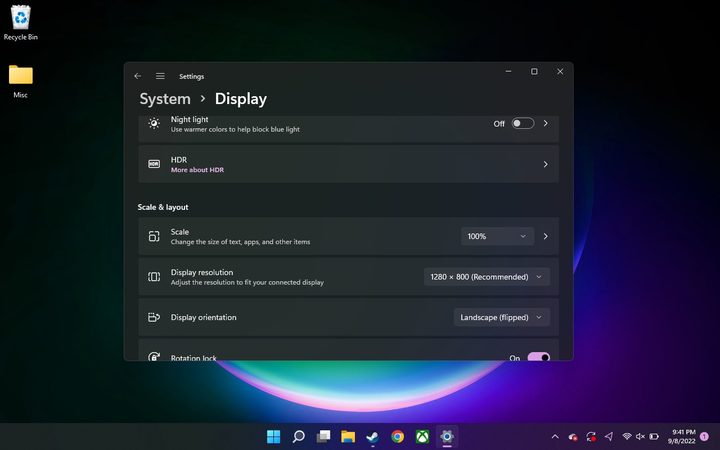This screenshot has width=720, height=450.
Task: Open the notification count badge
Action: click(704, 436)
